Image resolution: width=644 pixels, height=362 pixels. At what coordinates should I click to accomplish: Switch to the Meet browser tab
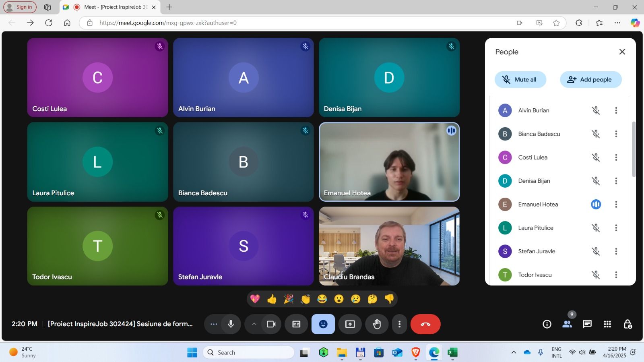(111, 7)
